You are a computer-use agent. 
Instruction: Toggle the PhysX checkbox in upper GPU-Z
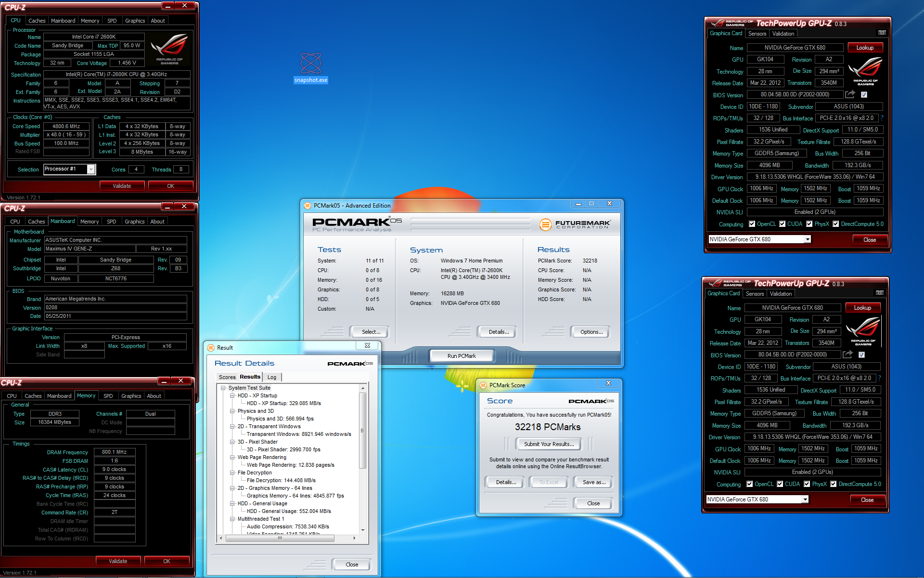point(809,224)
